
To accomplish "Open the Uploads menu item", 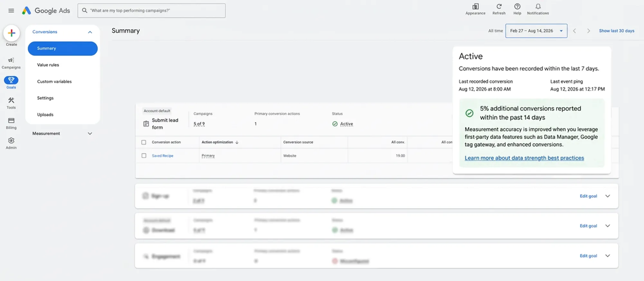I will [45, 115].
